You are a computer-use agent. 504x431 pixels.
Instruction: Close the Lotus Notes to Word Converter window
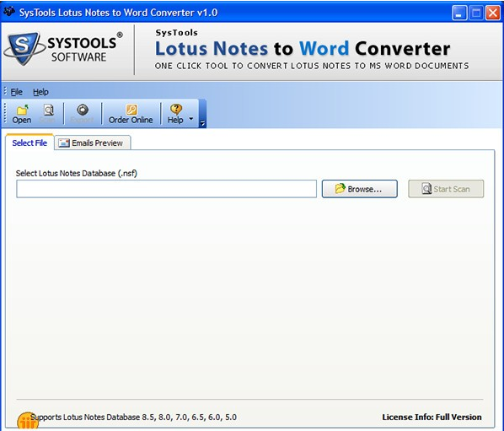tap(493, 13)
